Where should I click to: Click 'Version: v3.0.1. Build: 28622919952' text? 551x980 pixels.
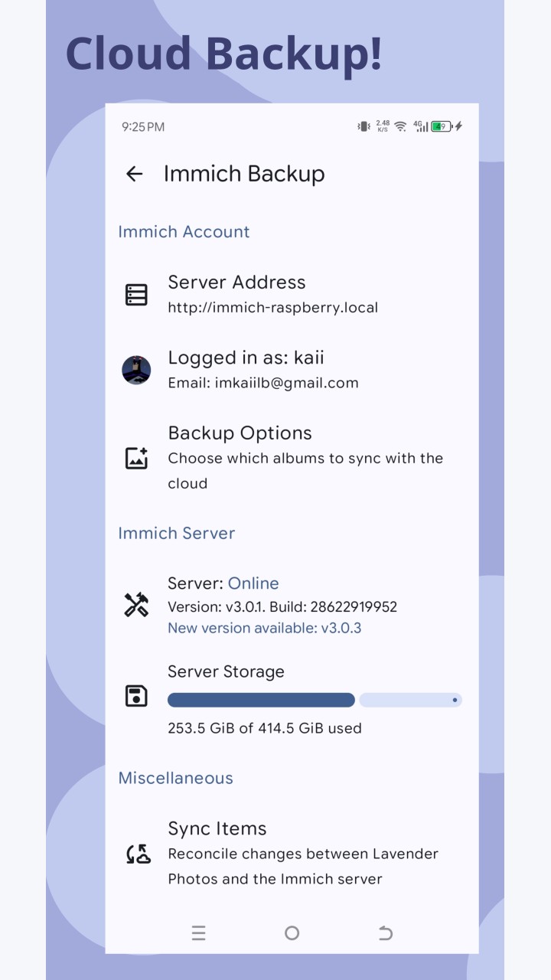(282, 607)
